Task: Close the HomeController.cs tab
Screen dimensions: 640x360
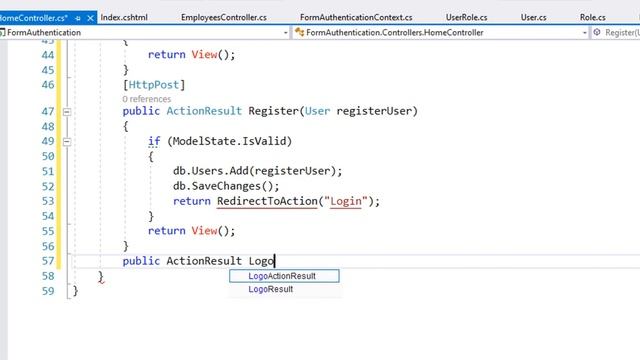Action: 90,18
